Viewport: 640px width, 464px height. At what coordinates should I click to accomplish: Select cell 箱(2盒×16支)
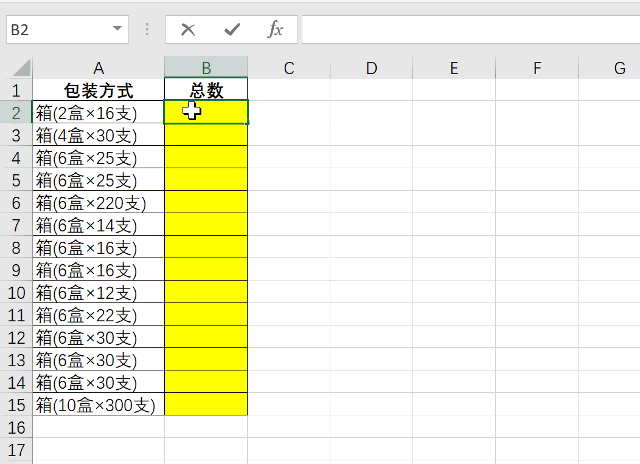98,112
